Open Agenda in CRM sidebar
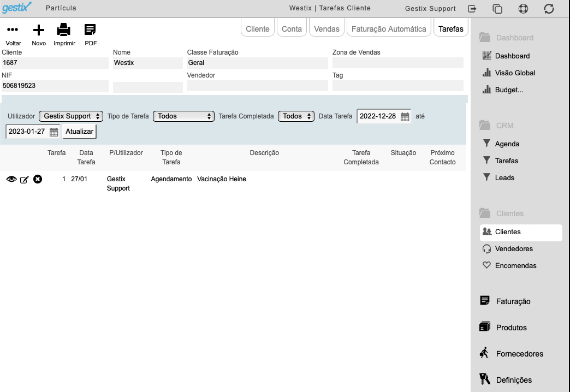 coord(507,144)
